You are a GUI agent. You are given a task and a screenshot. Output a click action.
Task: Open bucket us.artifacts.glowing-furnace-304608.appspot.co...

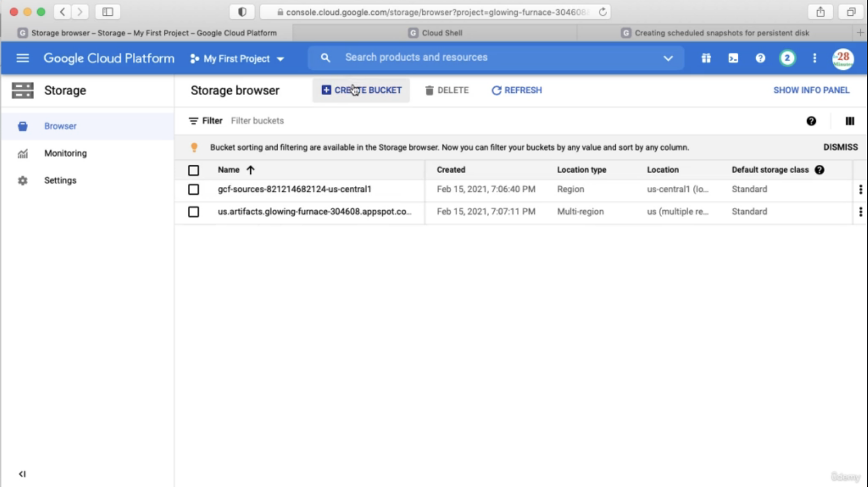[x=315, y=211]
